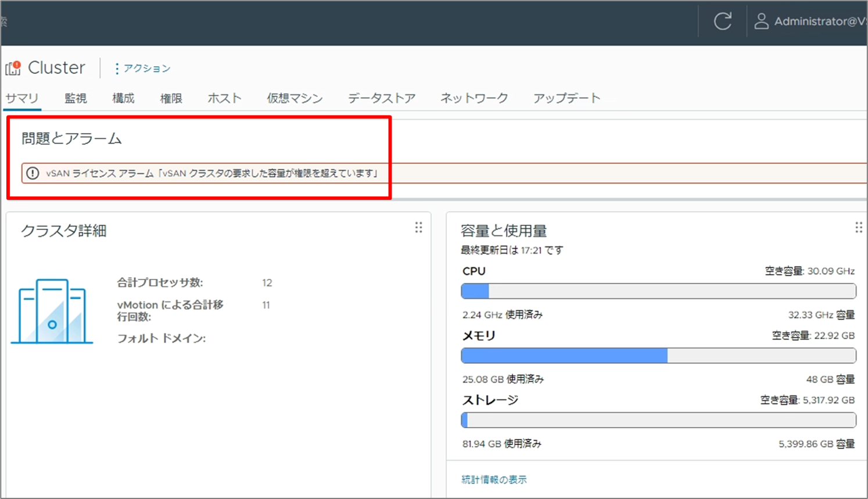Click drag-handle dots on 容量と使用量 card
The image size is (868, 499).
[x=859, y=228]
